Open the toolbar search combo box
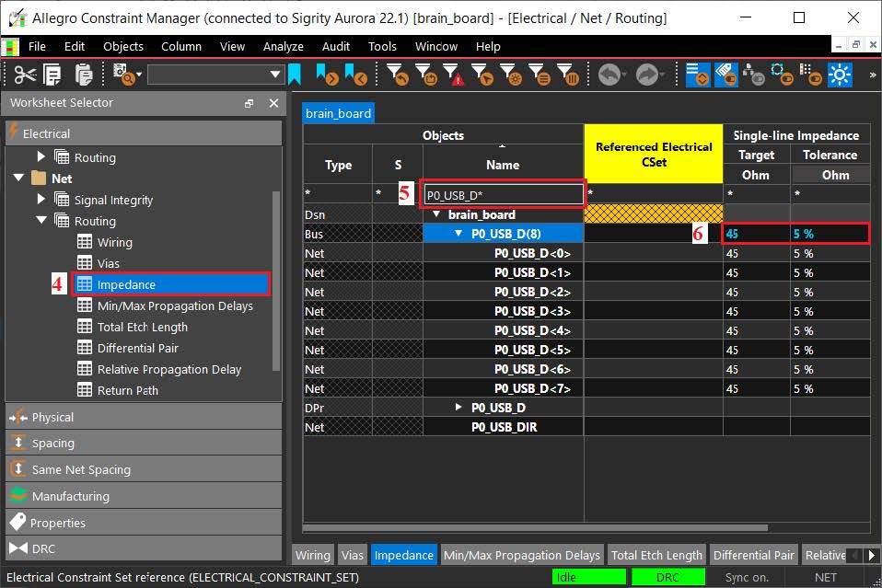This screenshot has width=882, height=588. coord(215,75)
